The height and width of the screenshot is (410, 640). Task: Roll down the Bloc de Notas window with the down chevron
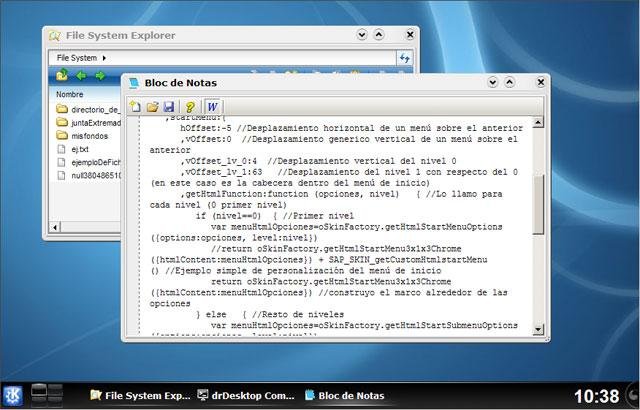[493, 82]
